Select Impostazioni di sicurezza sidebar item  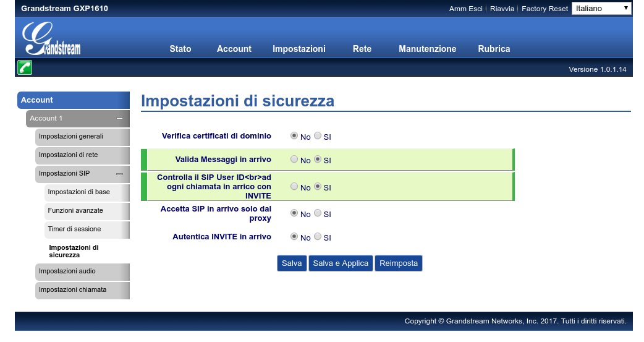click(74, 251)
